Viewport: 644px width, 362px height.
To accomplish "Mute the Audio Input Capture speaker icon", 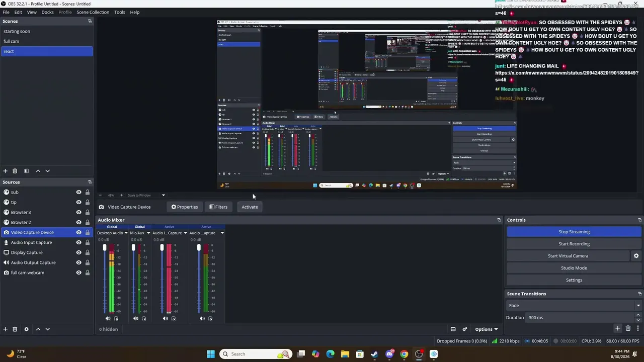I will (x=165, y=318).
